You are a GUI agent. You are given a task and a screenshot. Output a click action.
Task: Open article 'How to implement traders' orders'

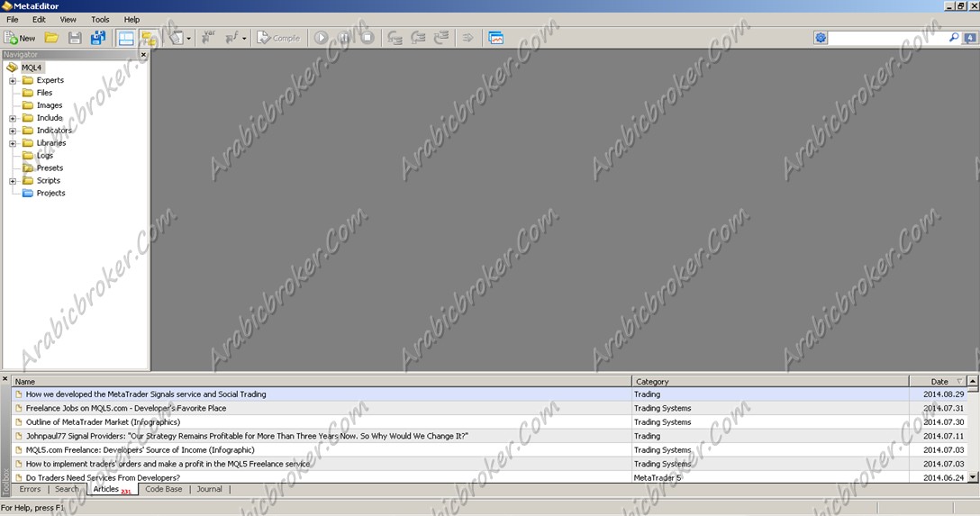click(x=168, y=464)
